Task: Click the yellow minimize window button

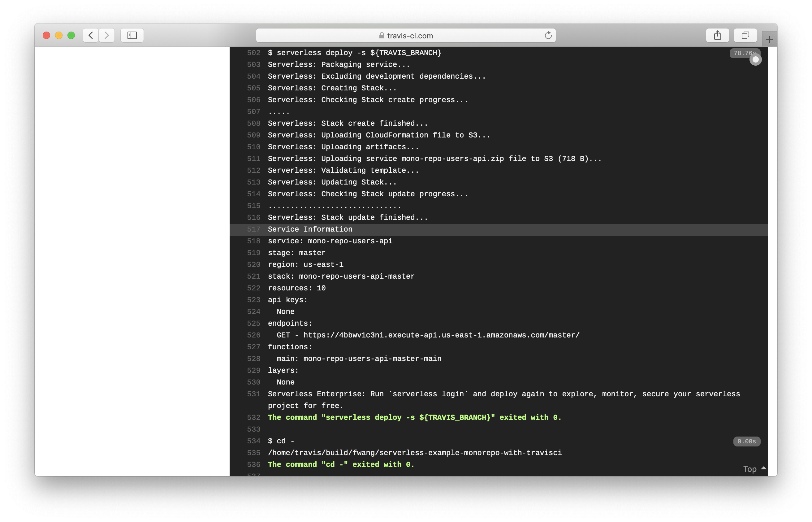Action: [58, 35]
